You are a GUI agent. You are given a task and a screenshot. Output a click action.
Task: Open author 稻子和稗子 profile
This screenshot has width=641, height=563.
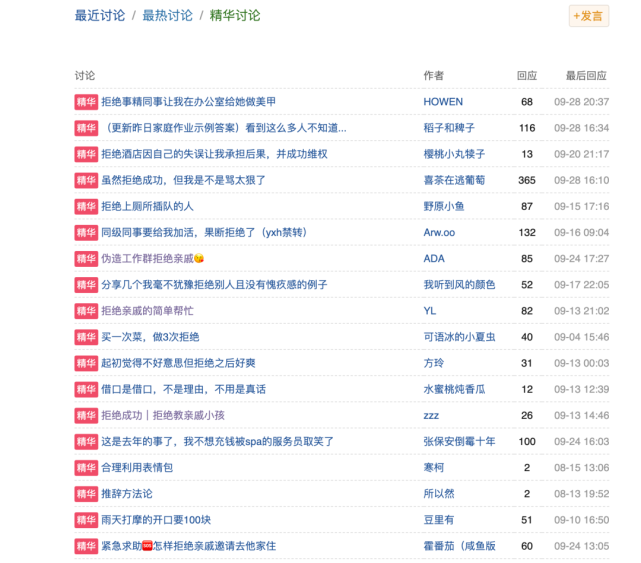[x=449, y=128]
